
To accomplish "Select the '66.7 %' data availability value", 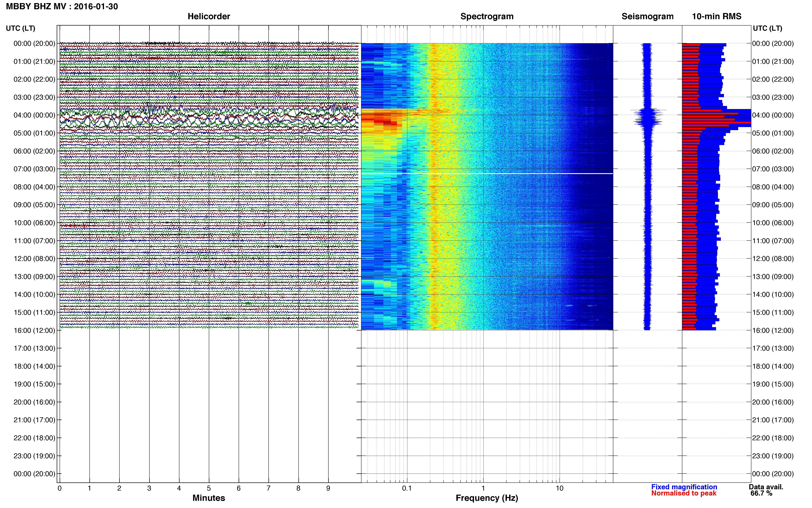I will click(x=761, y=493).
